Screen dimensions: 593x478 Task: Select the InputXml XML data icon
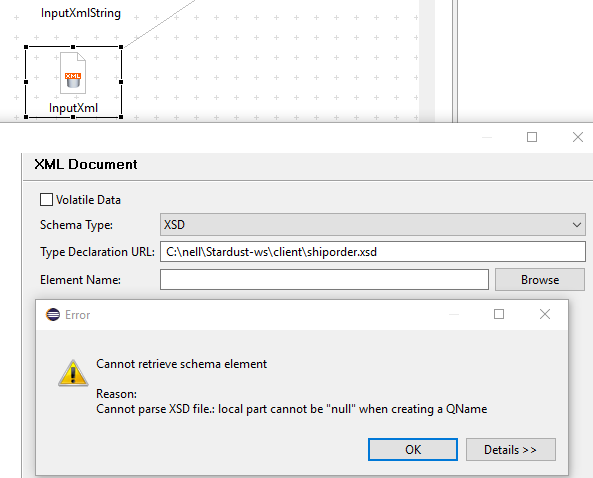point(73,73)
